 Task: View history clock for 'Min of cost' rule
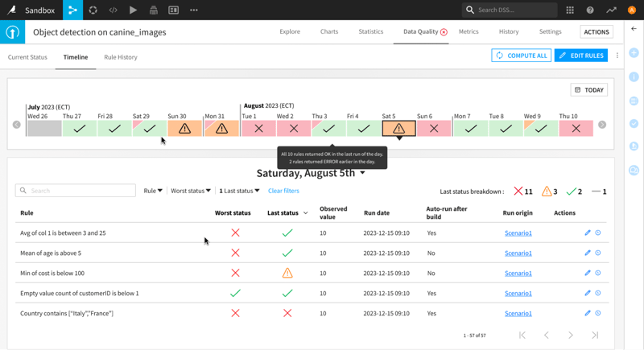[x=598, y=273]
